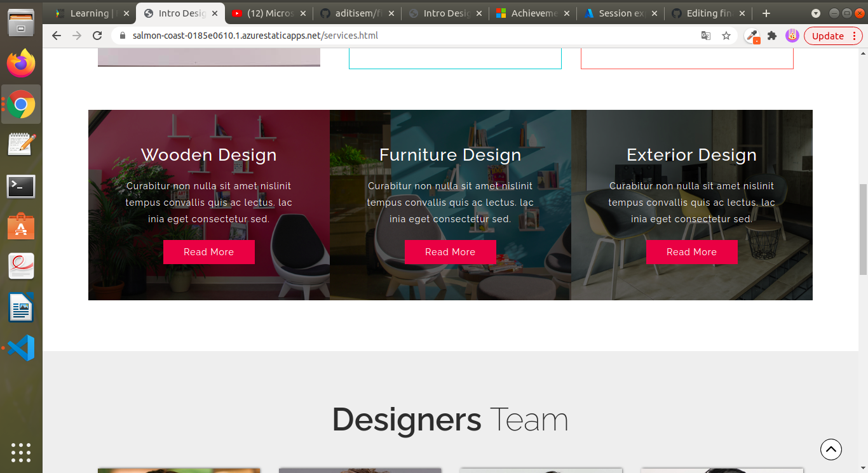Close the Editing fin tab

pyautogui.click(x=742, y=13)
